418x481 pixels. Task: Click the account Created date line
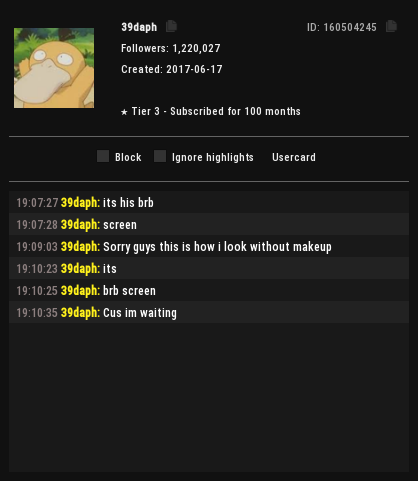click(x=172, y=69)
